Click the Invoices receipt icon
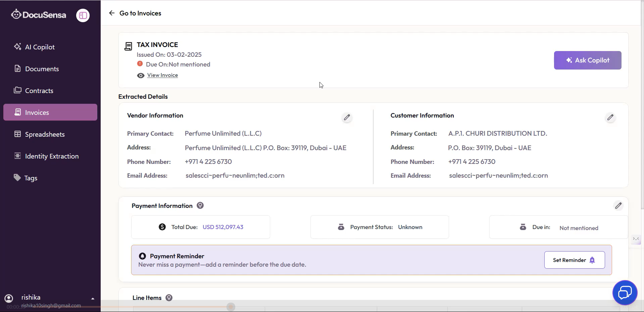 (x=18, y=112)
